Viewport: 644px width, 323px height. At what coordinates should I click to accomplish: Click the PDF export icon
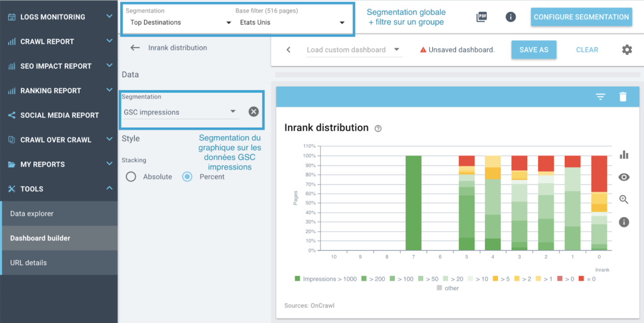point(482,17)
